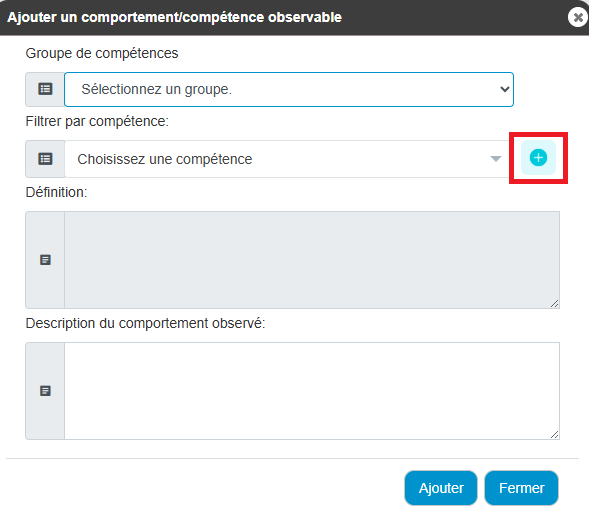
Task: Click the Filtrer par compétence label
Action: [x=97, y=121]
